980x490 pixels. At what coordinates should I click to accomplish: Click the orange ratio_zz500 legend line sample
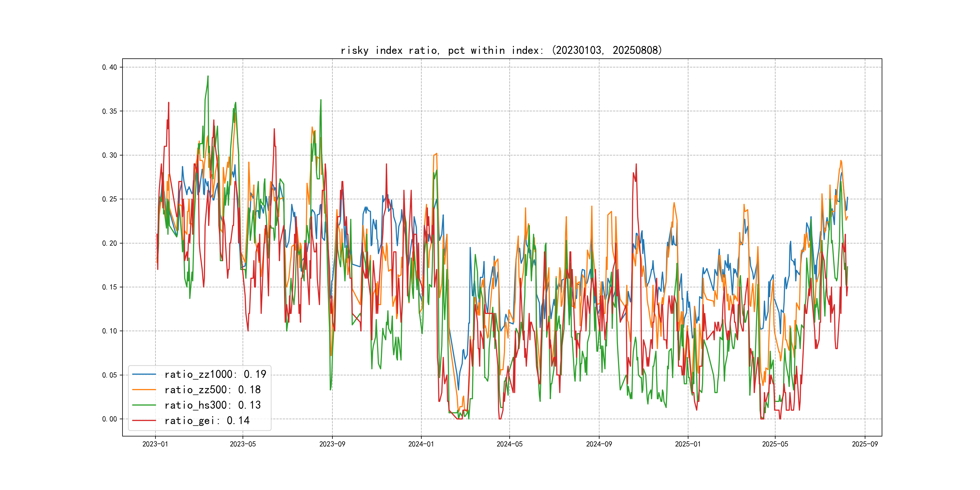tap(144, 390)
